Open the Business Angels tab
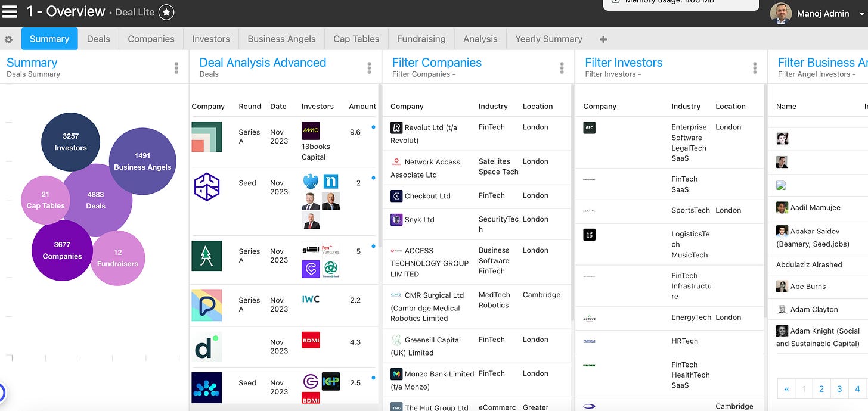This screenshot has height=411, width=868. click(x=281, y=39)
